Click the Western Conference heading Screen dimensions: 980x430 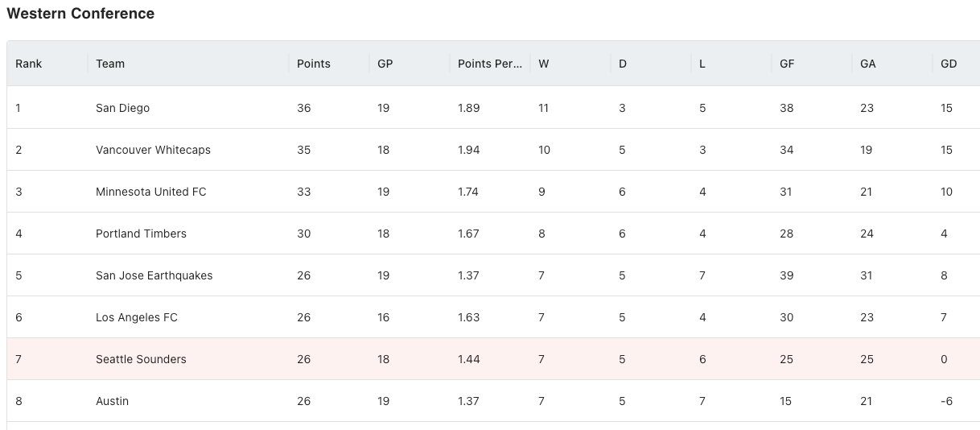(x=80, y=14)
